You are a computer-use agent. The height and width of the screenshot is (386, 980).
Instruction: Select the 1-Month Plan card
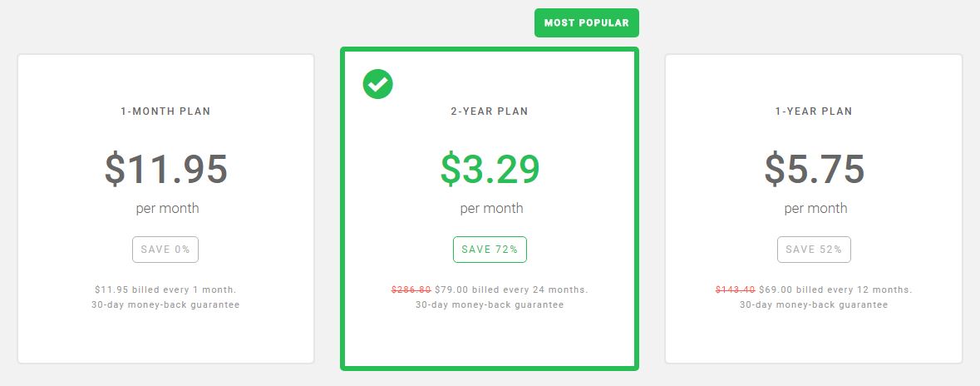click(165, 208)
